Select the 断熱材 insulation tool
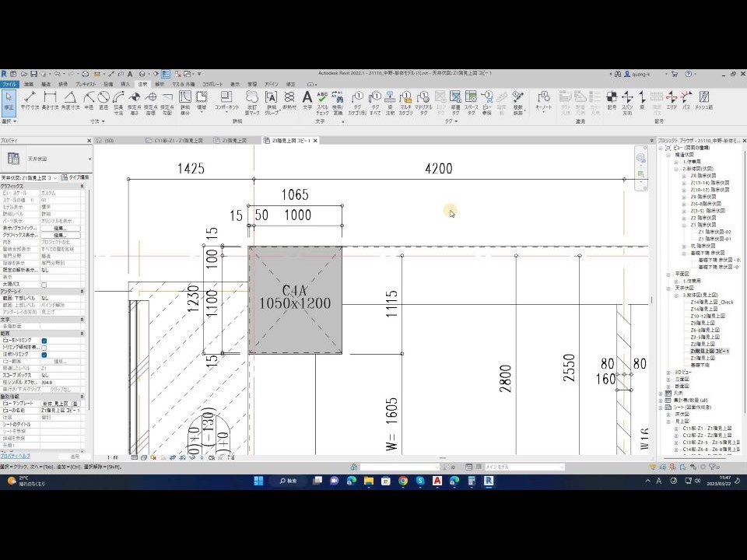Screen dimensions: 747x560 tap(289, 100)
